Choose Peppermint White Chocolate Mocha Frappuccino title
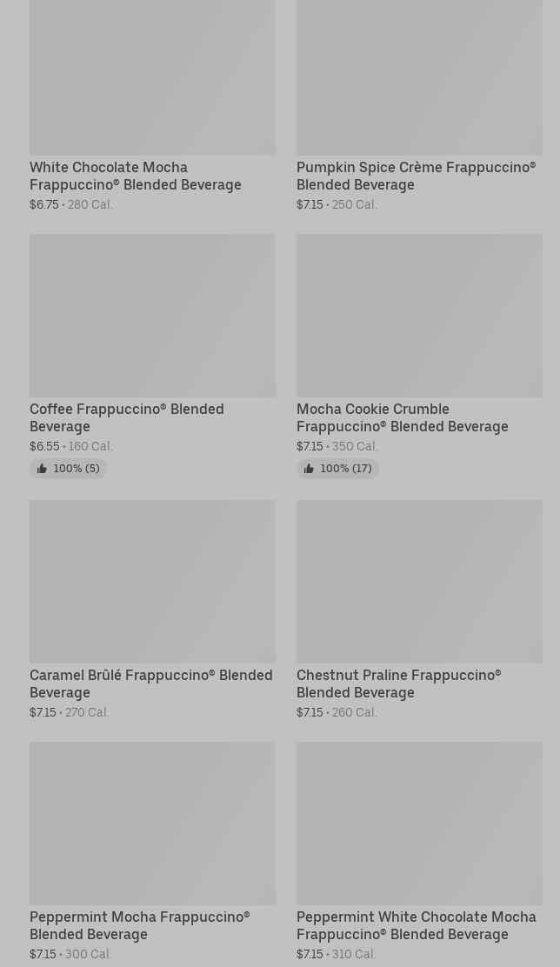The width and height of the screenshot is (560, 967). point(416,925)
